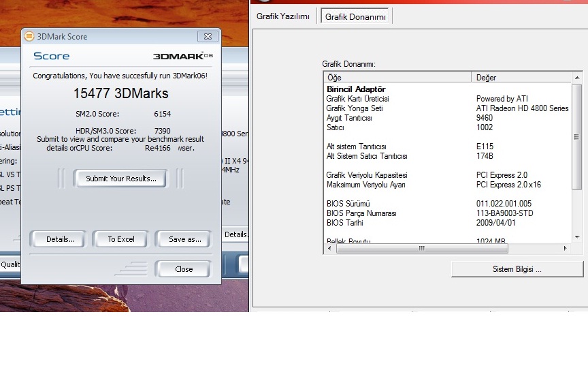
Task: Select BIOS Tarihi row
Action: 448,223
